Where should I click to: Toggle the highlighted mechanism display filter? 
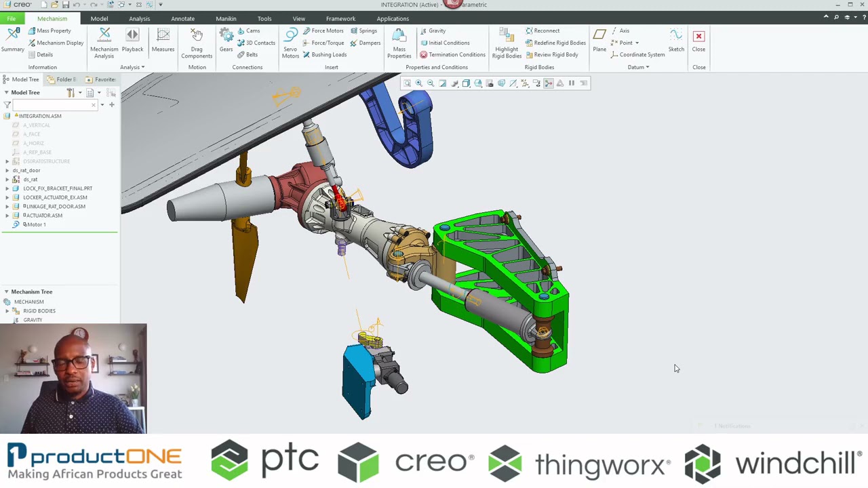click(x=549, y=83)
